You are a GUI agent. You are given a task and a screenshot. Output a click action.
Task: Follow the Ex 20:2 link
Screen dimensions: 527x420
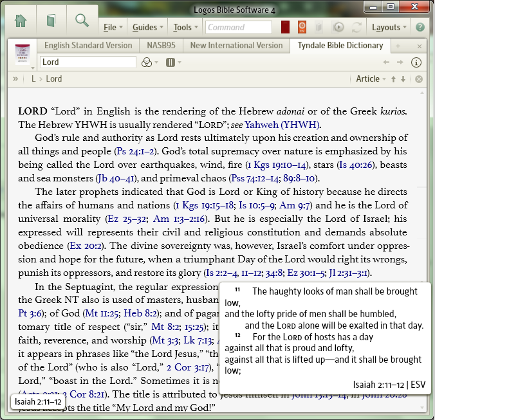click(x=86, y=246)
